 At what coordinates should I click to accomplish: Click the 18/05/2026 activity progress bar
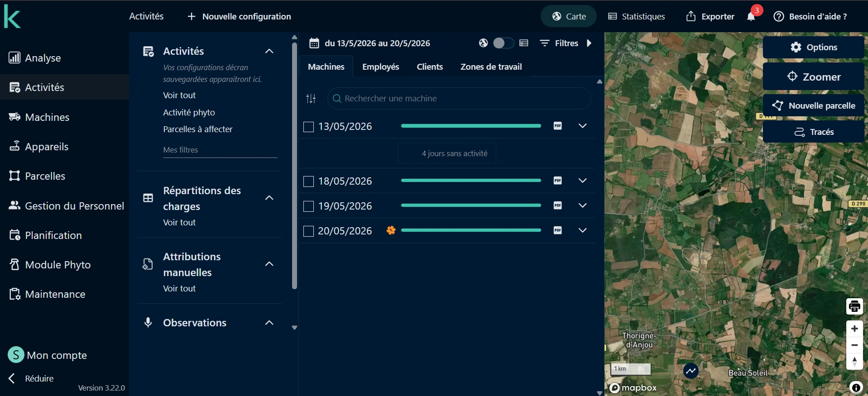[x=471, y=181]
